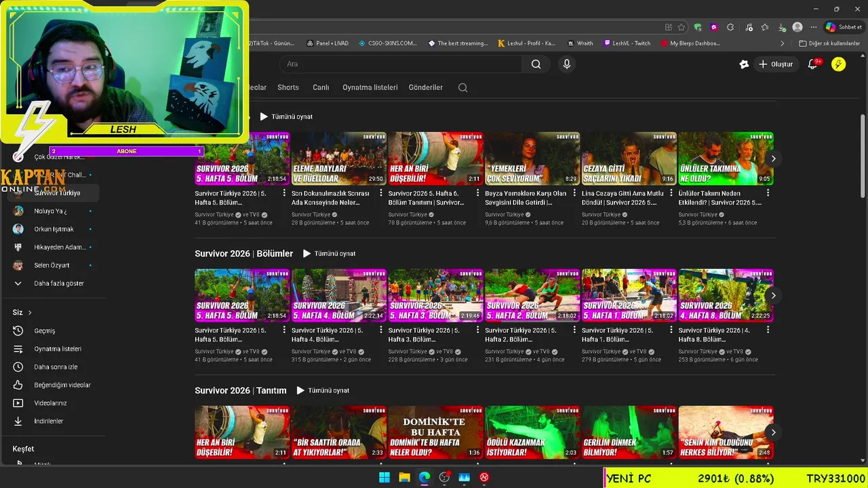Open the Shorts channel tab
Image resolution: width=868 pixels, height=488 pixels.
coord(288,87)
